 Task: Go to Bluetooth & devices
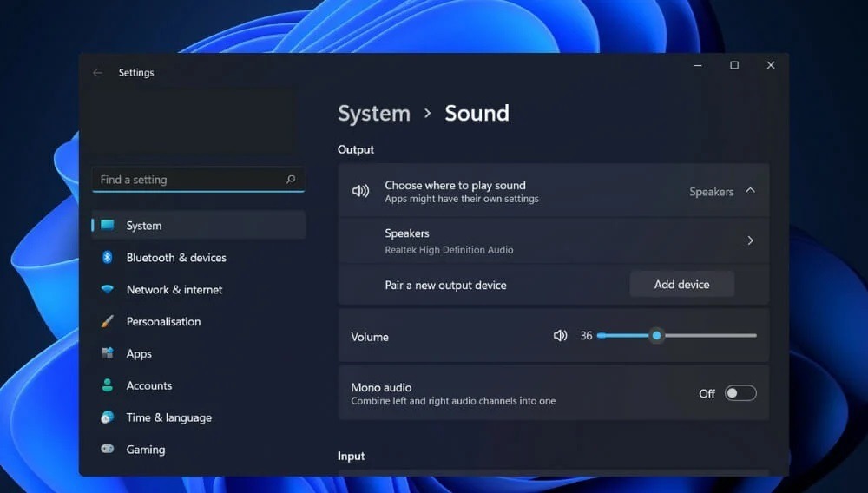[x=198, y=257]
